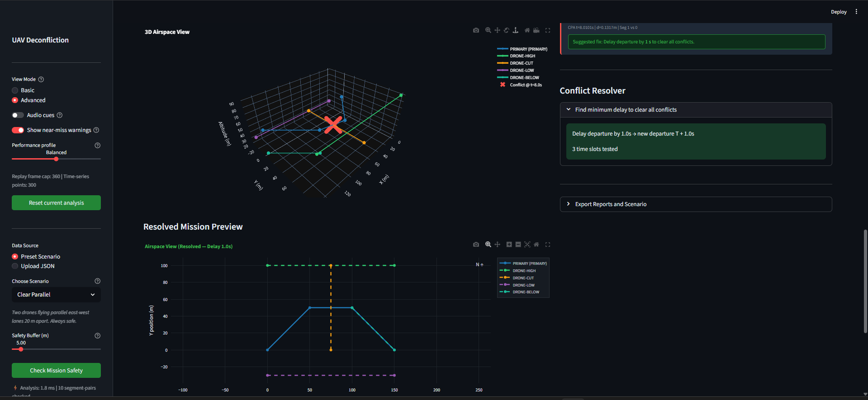Open fullscreen for the 3D Airspace View
The image size is (868, 400).
pyautogui.click(x=548, y=30)
